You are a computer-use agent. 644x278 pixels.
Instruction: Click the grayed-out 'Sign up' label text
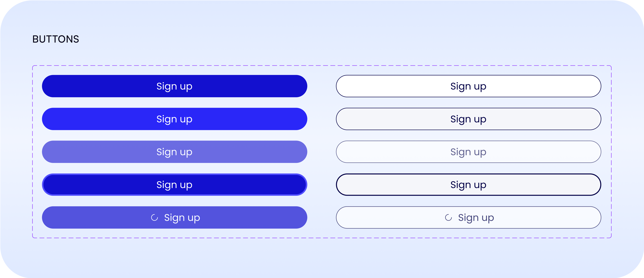pos(468,152)
